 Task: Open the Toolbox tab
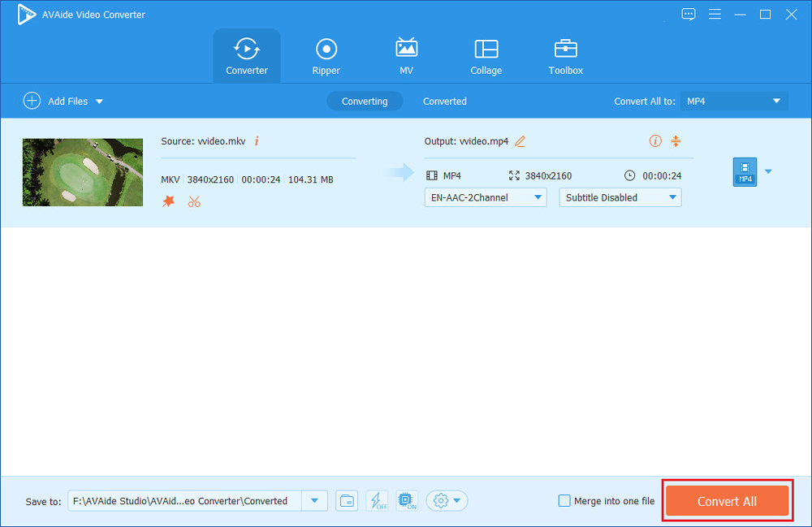565,56
